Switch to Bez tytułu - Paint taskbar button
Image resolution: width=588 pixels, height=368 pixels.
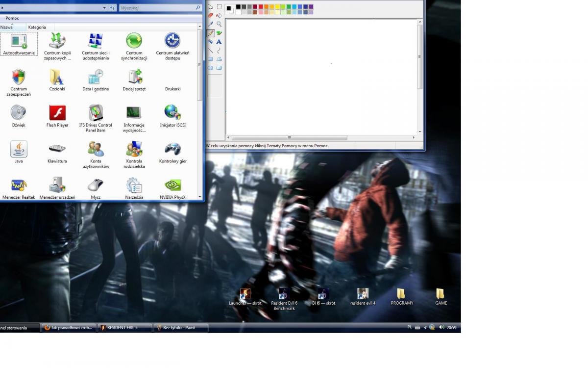click(180, 328)
